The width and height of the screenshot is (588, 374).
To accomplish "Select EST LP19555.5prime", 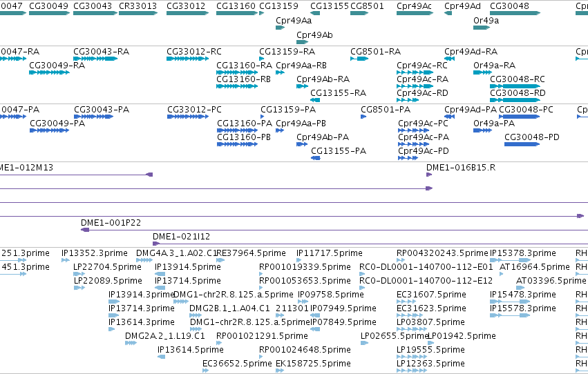I will pos(412,357).
